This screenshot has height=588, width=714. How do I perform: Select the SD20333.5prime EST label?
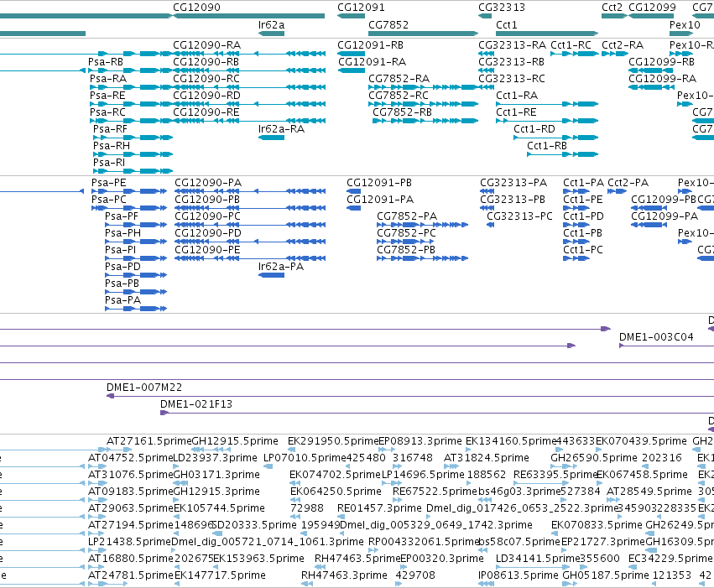tap(254, 525)
